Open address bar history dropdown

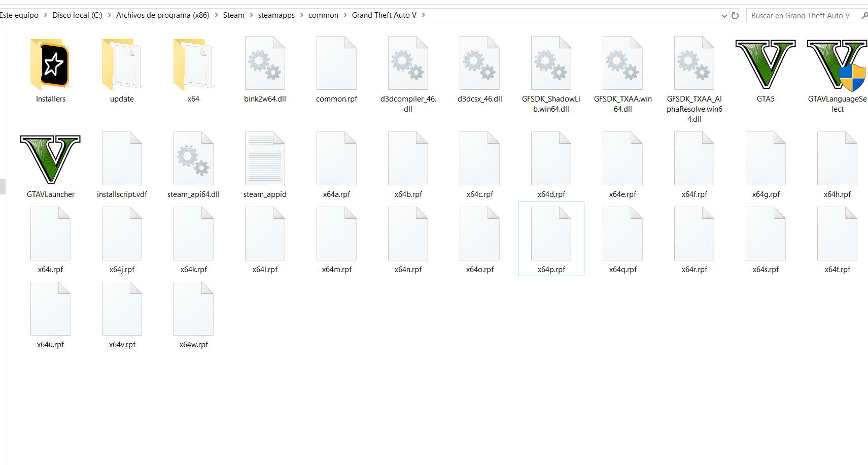724,16
